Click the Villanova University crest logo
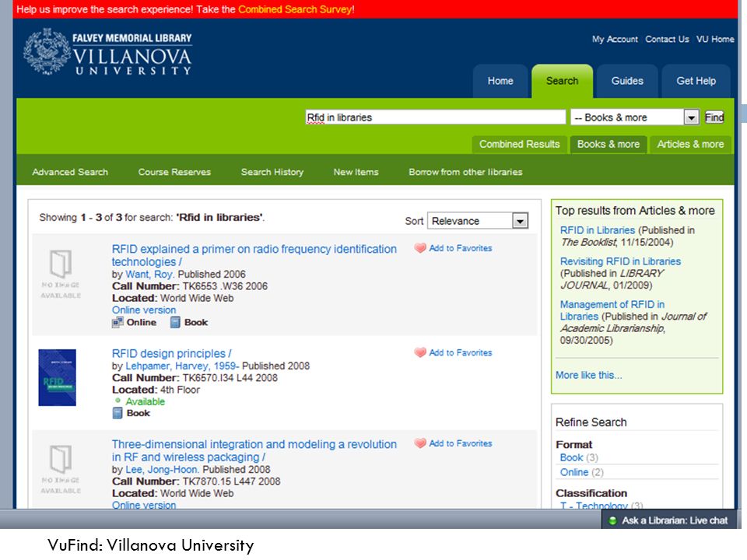The width and height of the screenshot is (747, 560). 47,51
